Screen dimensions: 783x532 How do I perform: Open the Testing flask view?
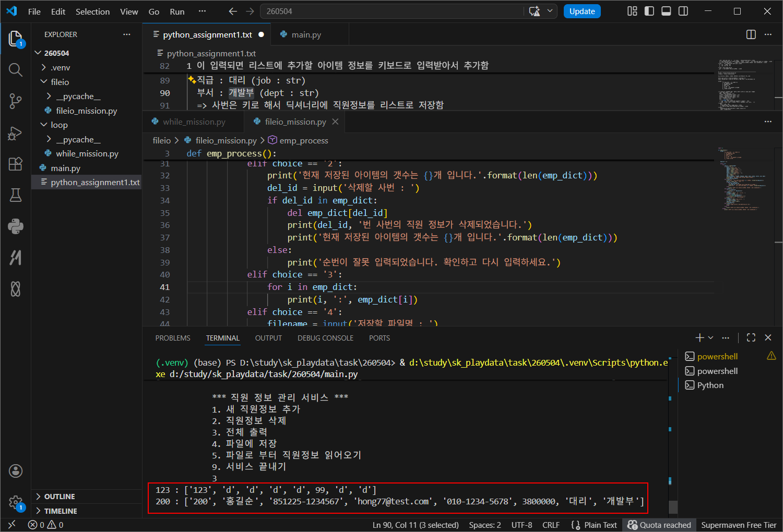(16, 195)
